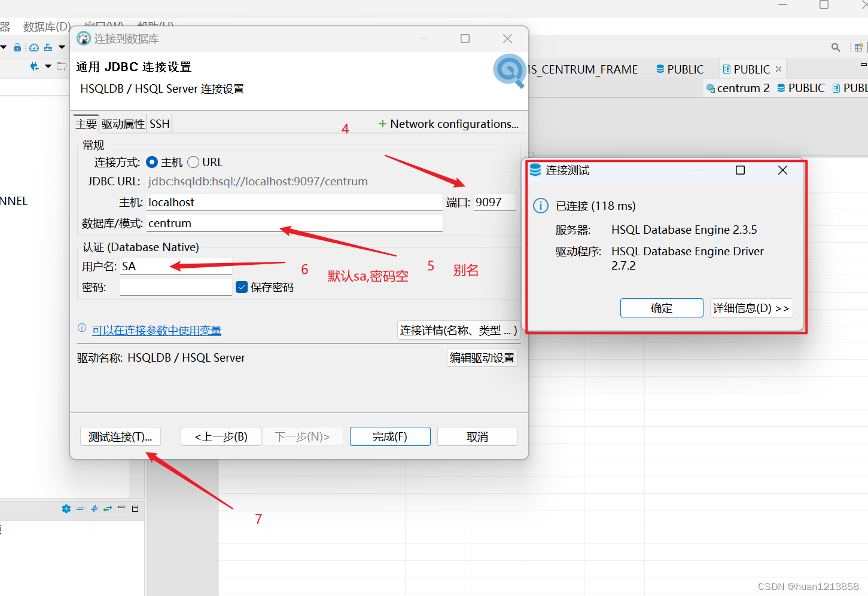This screenshot has height=596, width=868.
Task: Click the collapse all icon in lower panel
Action: point(80,509)
